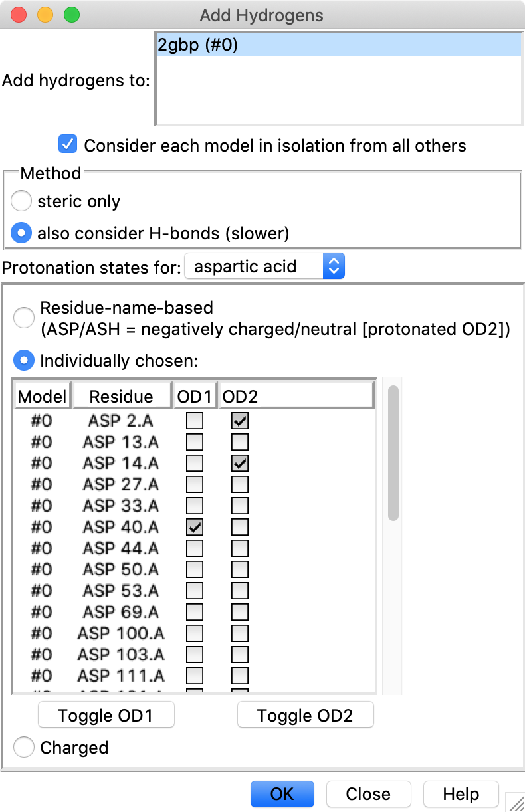Viewport: 525px width, 812px height.
Task: Toggle 'Consider each model in isolation' checkbox
Action: (x=68, y=144)
